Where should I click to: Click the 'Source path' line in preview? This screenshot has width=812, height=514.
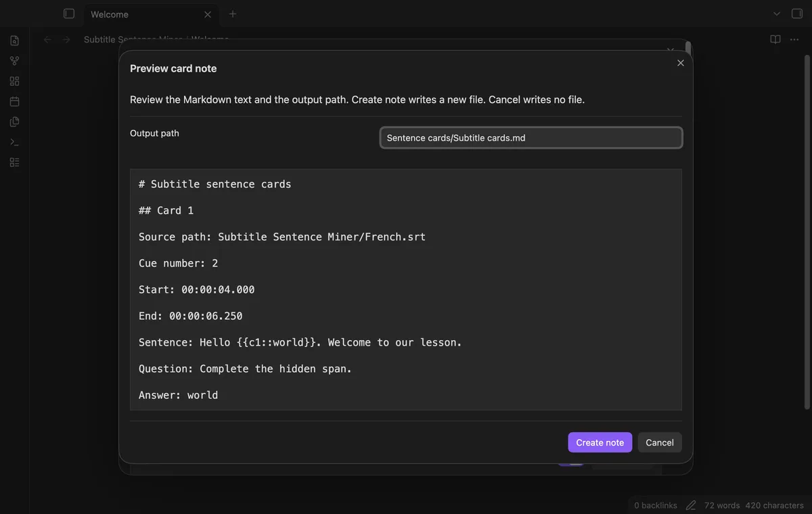pos(282,237)
